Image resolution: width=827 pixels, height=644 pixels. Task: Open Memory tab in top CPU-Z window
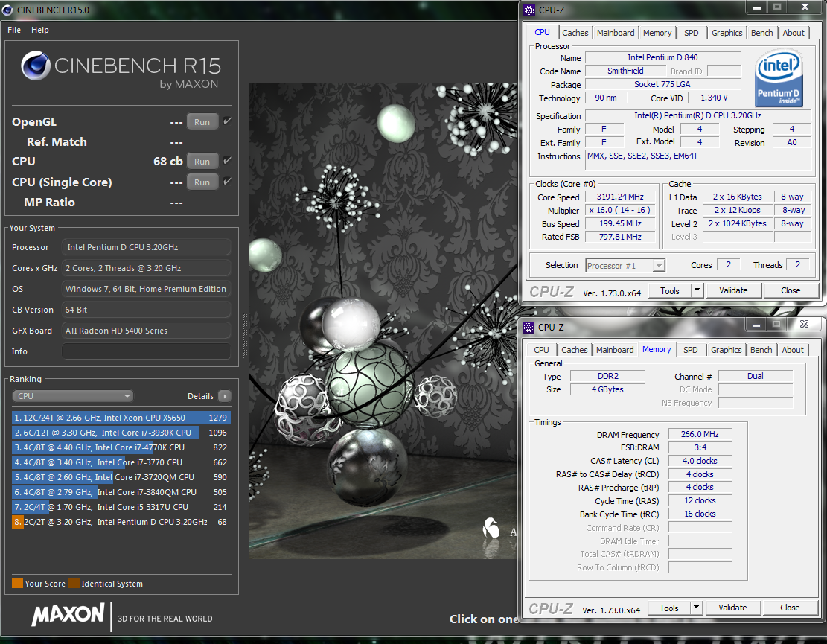click(x=657, y=33)
